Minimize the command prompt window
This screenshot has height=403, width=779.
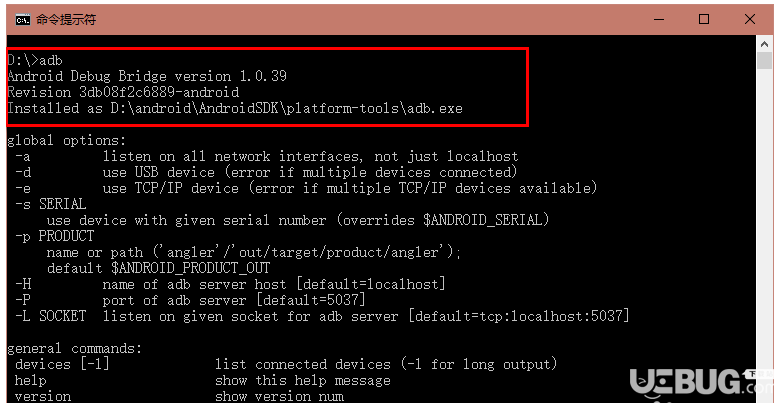pyautogui.click(x=659, y=19)
